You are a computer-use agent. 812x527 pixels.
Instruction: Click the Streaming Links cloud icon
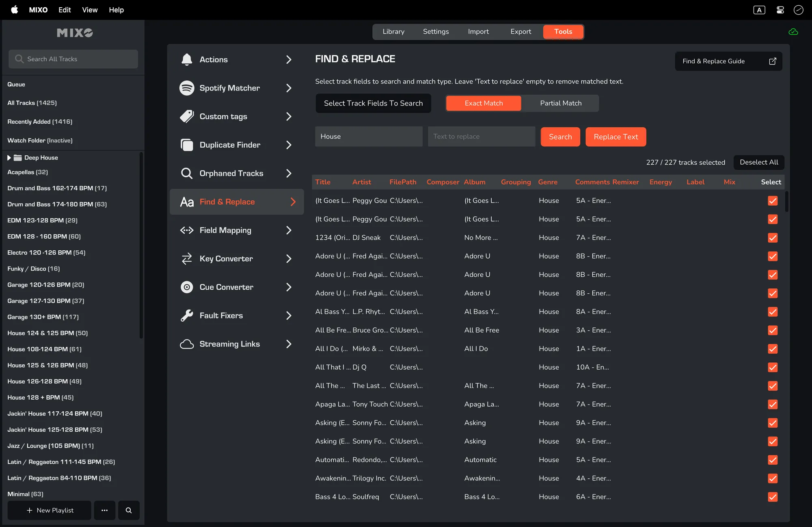[187, 344]
